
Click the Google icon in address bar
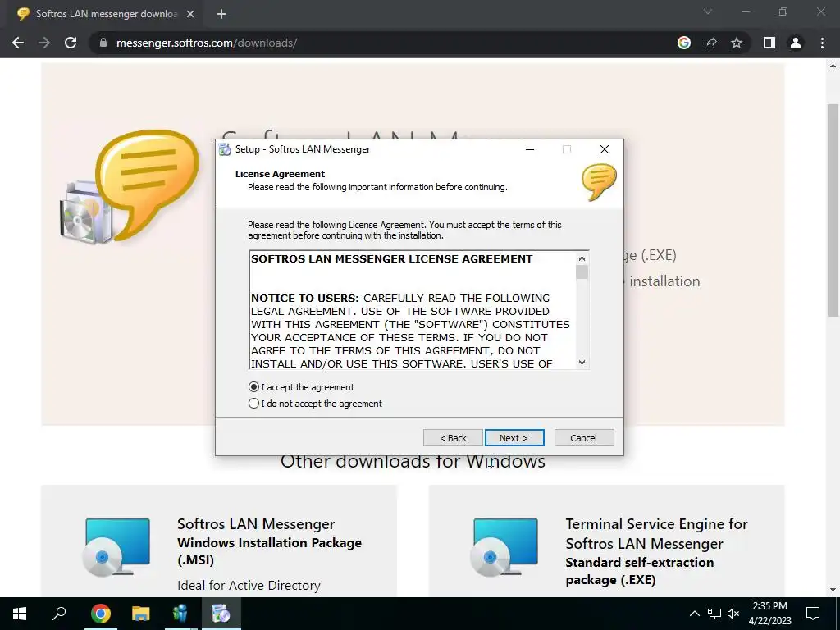point(684,43)
